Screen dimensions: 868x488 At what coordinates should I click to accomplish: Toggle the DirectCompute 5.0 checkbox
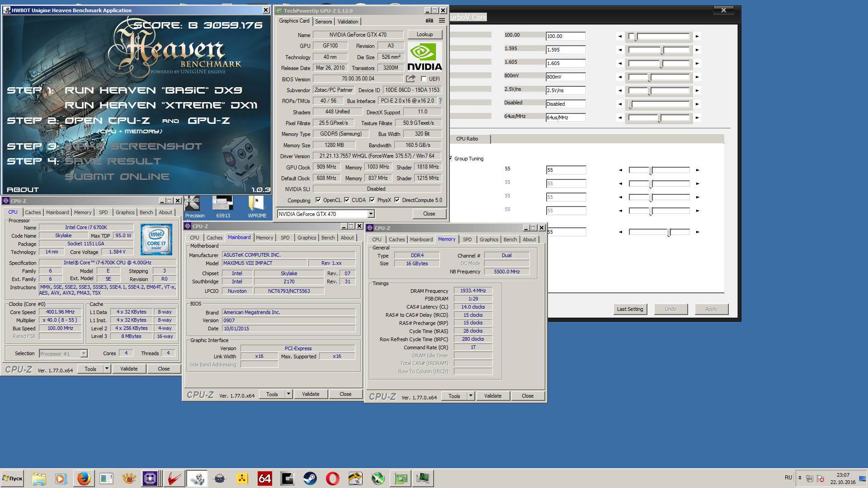pos(397,200)
